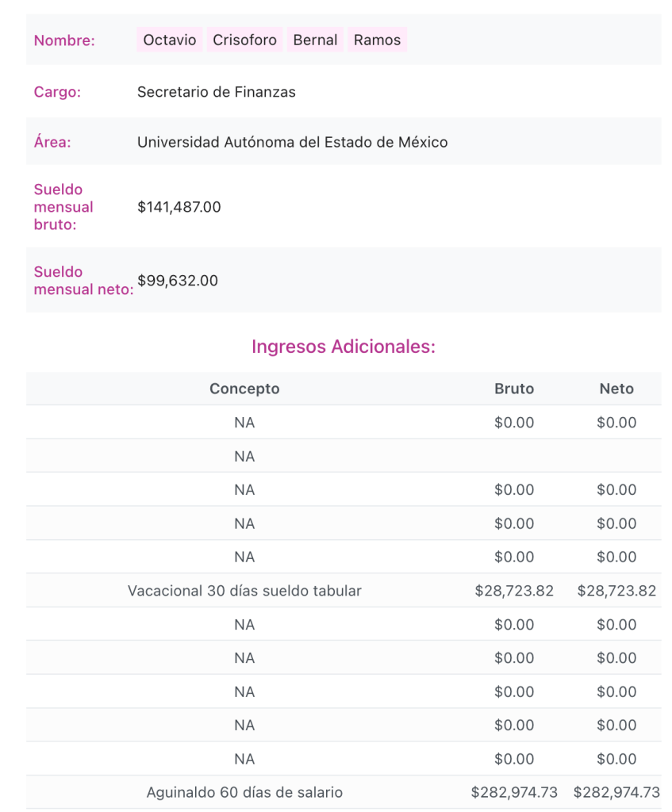Viewport: 672px width, 812px height.
Task: Select the Crisoforo name tag
Action: click(244, 40)
